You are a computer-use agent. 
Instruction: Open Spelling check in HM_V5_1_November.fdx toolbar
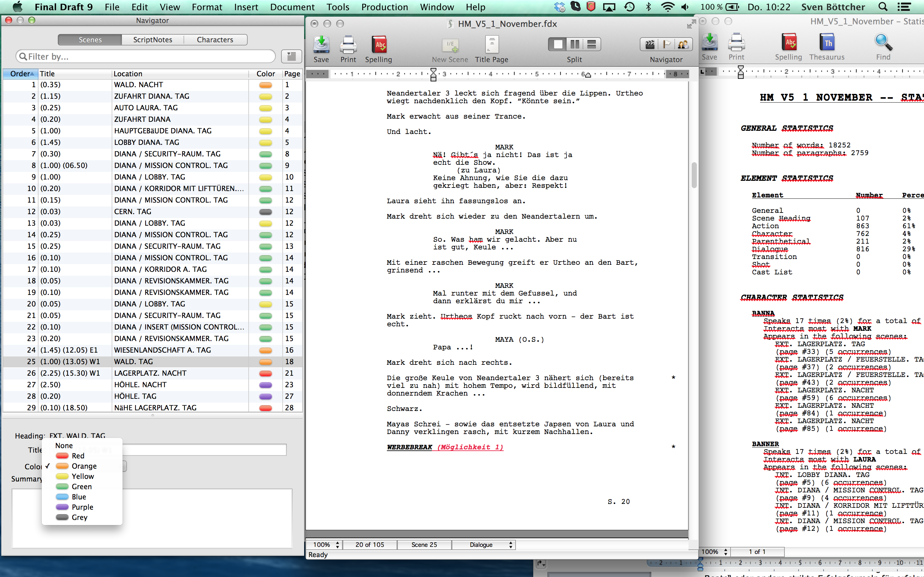[379, 45]
